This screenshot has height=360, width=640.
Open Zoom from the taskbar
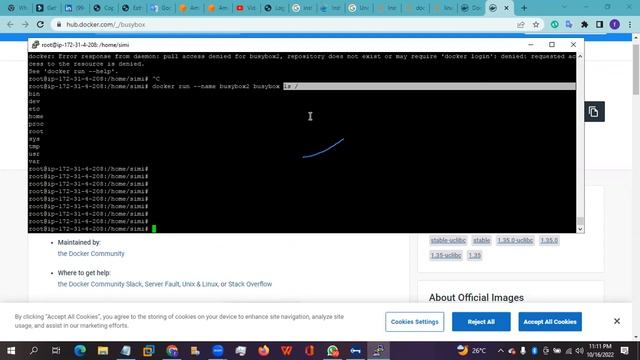218,351
